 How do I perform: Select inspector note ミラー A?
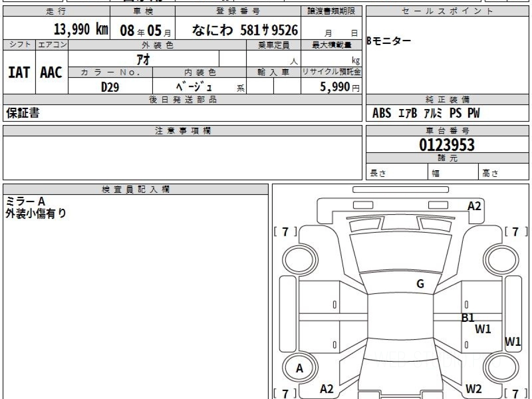tap(25, 202)
